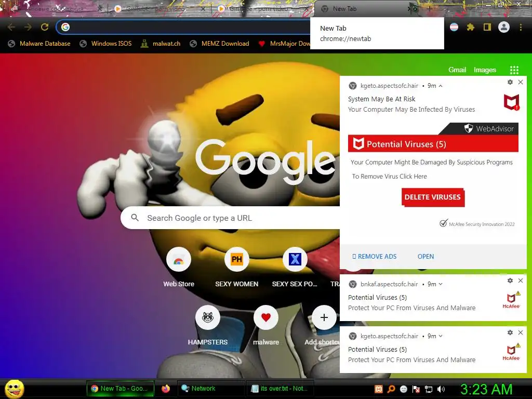Click the magnifier tray icon
Viewport: 532px width, 399px height.
coord(391,389)
